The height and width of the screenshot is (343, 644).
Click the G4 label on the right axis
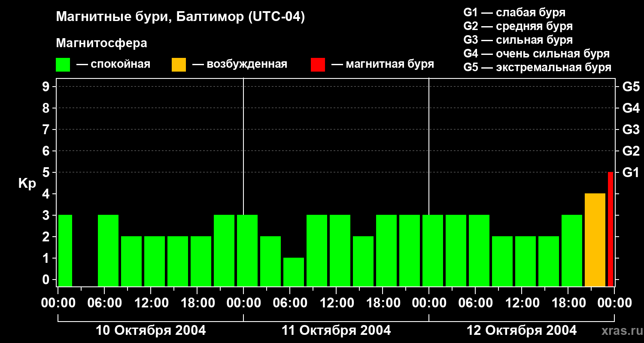(631, 108)
